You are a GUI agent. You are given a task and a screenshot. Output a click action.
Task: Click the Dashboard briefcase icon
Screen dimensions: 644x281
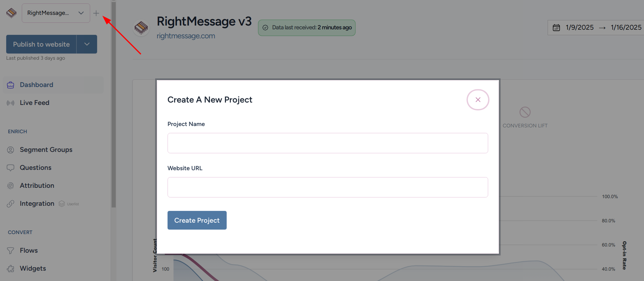tap(11, 85)
